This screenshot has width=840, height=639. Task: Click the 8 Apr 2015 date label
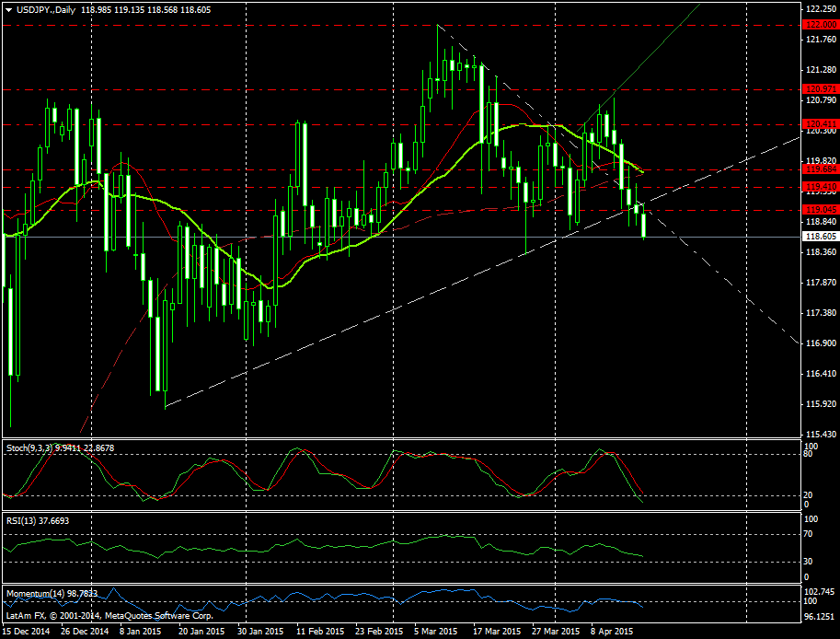point(612,632)
